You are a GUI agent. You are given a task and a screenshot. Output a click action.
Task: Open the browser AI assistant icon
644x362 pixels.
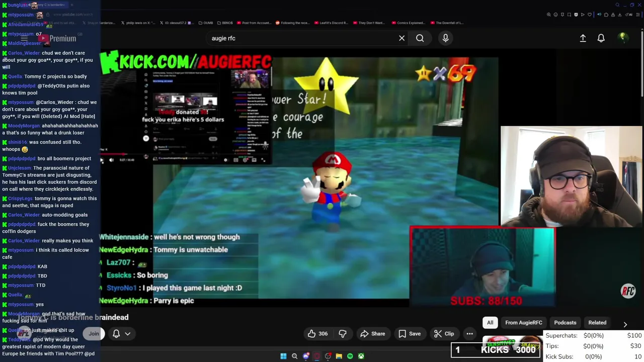pyautogui.click(x=629, y=15)
